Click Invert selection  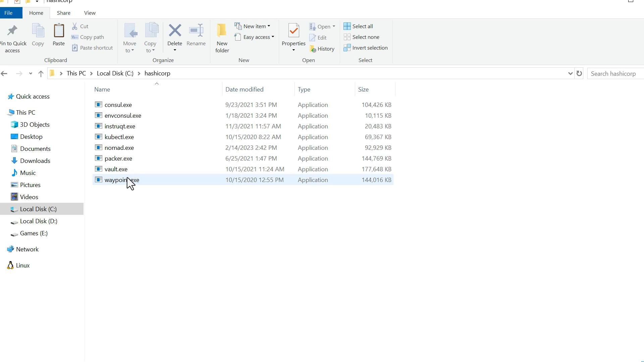pos(366,48)
